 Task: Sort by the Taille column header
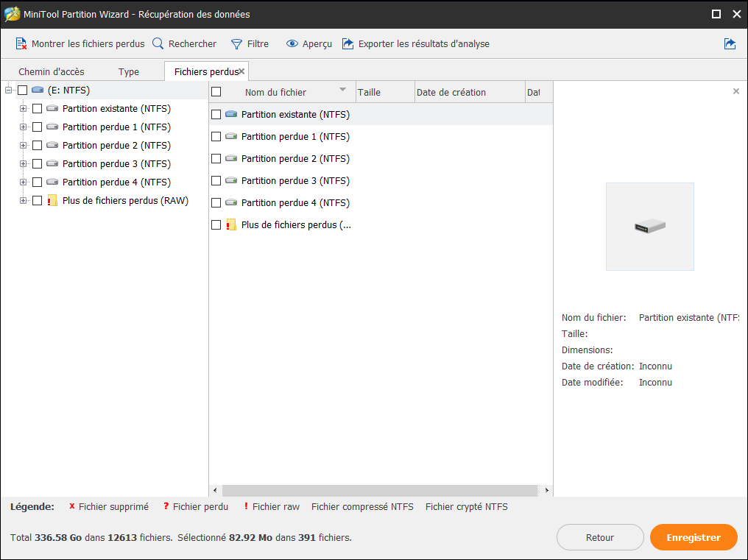pyautogui.click(x=386, y=92)
